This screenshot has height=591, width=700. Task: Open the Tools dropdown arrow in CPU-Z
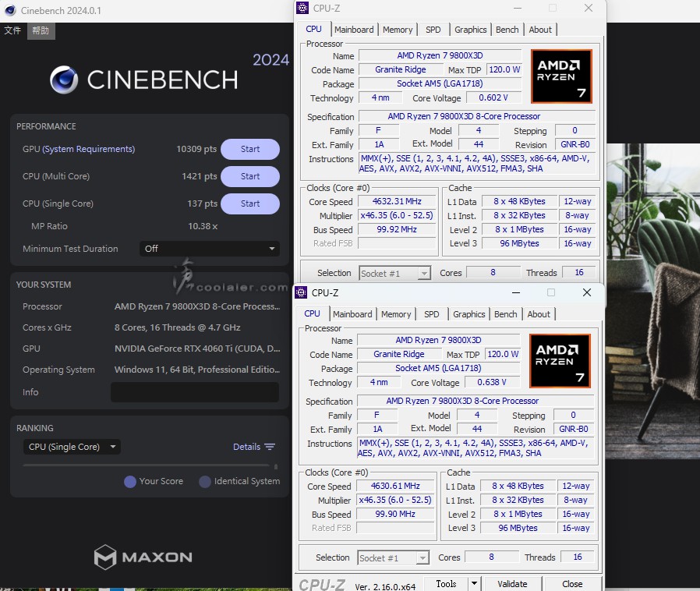click(473, 583)
